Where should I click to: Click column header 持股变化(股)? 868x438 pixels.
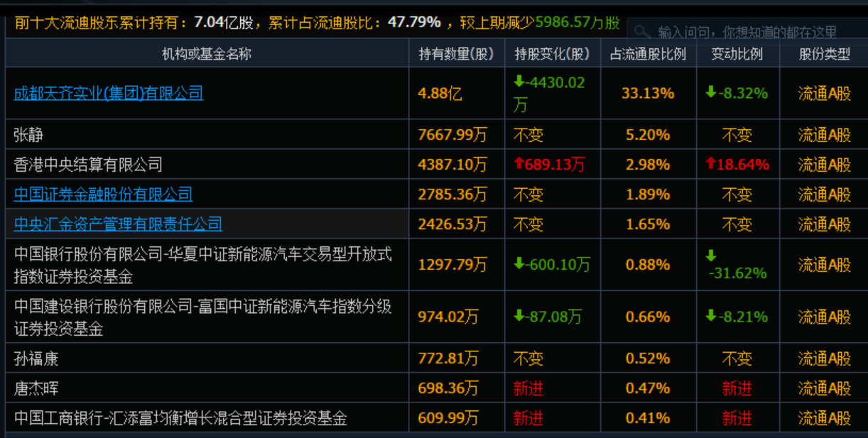[x=553, y=54]
